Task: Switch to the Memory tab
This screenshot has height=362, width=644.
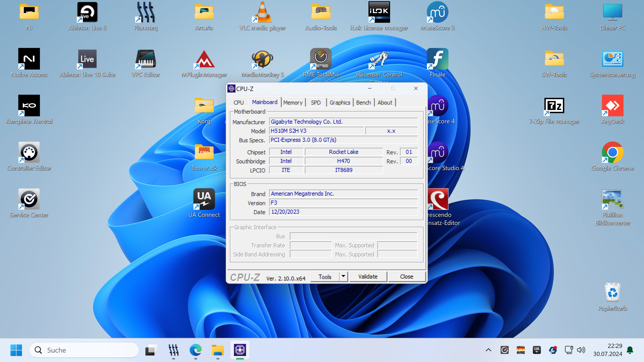Action: [293, 102]
